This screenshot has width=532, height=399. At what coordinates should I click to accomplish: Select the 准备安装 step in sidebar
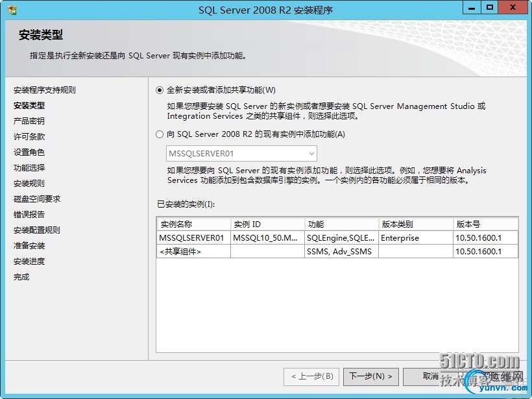tap(29, 246)
